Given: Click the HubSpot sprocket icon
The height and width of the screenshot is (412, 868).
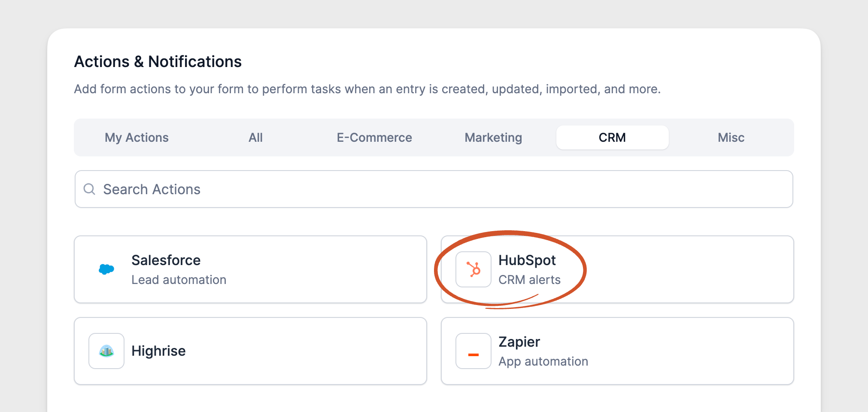Looking at the screenshot, I should (473, 269).
